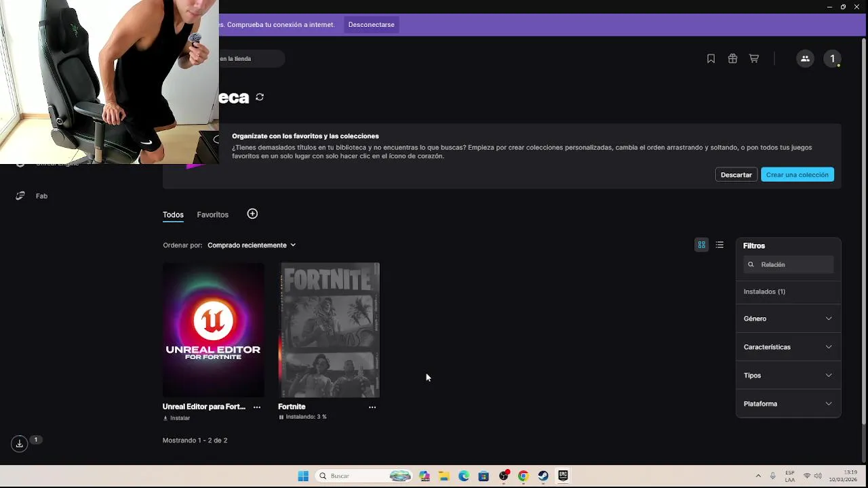
Task: Click the Filtros heading
Action: click(x=754, y=246)
